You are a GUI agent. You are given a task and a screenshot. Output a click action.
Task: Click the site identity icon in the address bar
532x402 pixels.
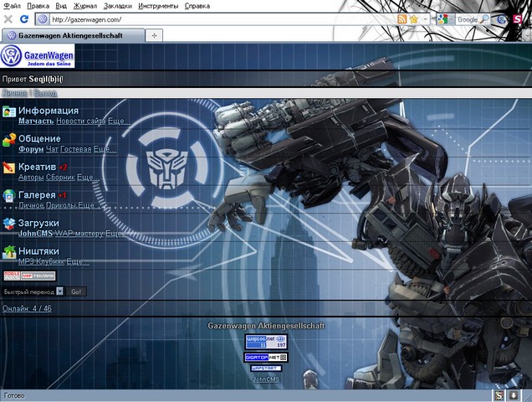click(x=43, y=19)
